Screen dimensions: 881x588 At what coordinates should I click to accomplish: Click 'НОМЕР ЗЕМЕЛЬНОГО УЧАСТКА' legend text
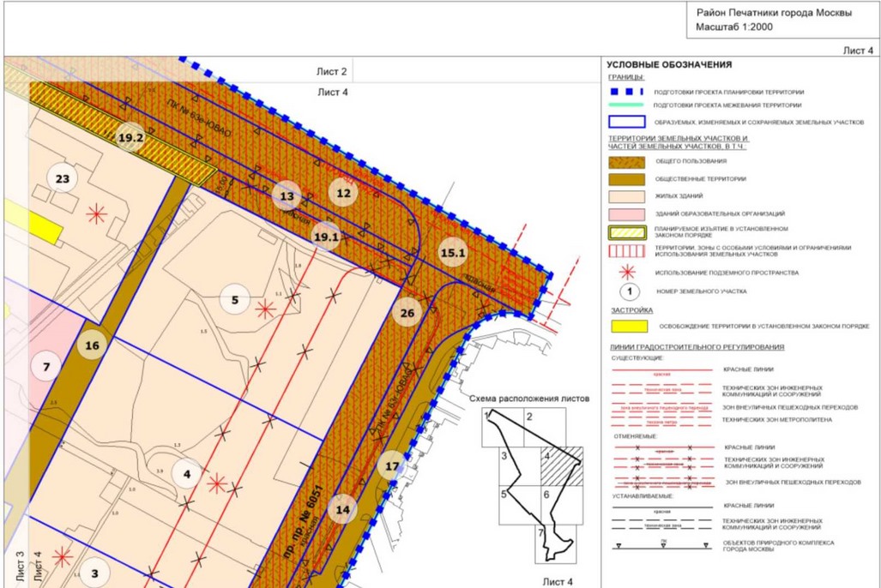701,291
